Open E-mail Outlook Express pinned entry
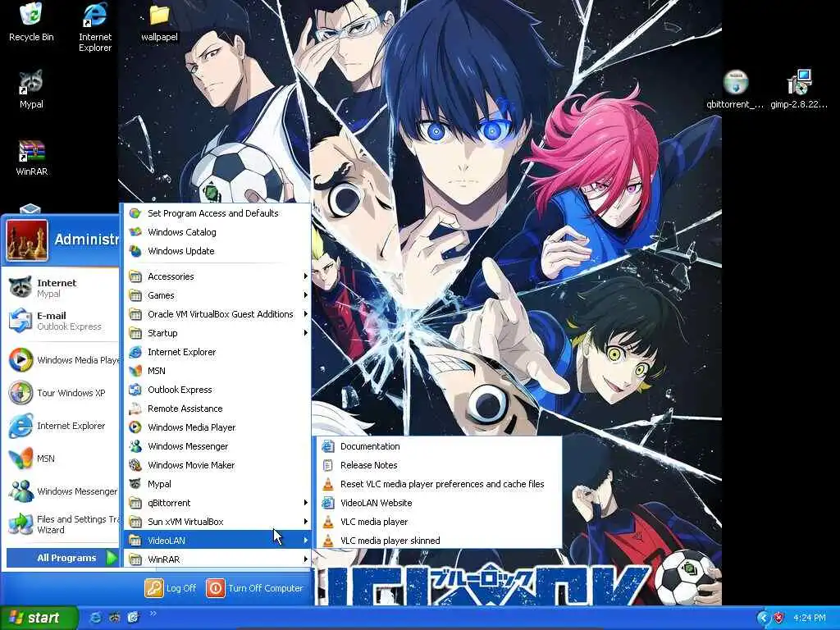840x630 pixels. [60, 321]
